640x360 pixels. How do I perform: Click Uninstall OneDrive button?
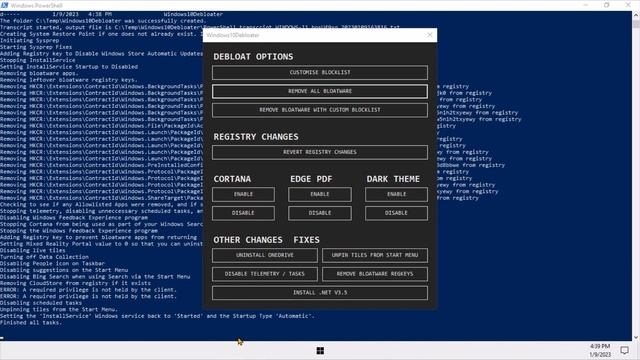pyautogui.click(x=264, y=255)
